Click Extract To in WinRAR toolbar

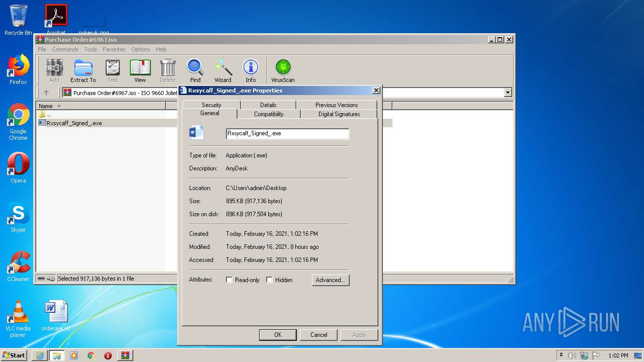point(83,71)
